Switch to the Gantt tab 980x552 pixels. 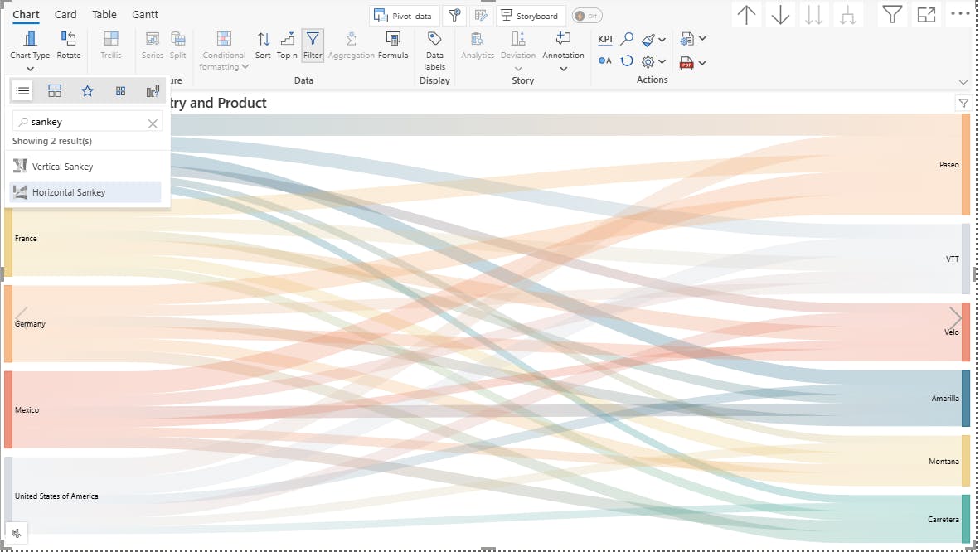click(x=145, y=14)
